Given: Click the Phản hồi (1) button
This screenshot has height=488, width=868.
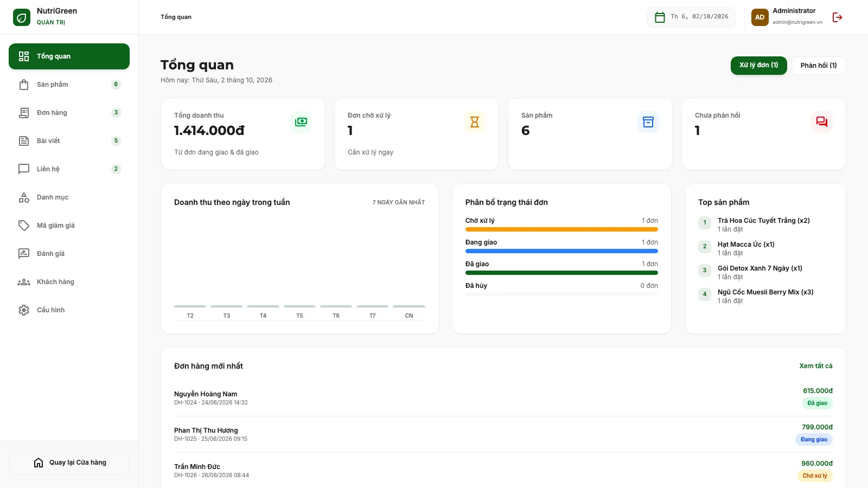Looking at the screenshot, I should pyautogui.click(x=819, y=66).
